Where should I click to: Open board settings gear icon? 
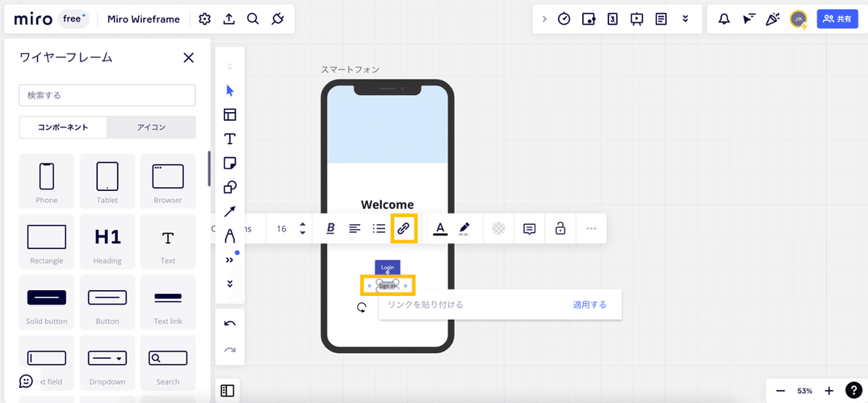[205, 20]
